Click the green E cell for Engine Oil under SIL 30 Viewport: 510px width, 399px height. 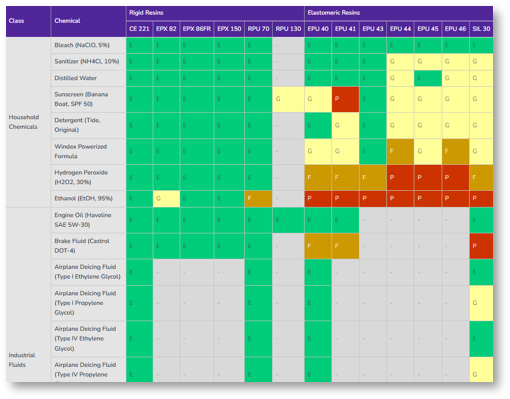481,220
